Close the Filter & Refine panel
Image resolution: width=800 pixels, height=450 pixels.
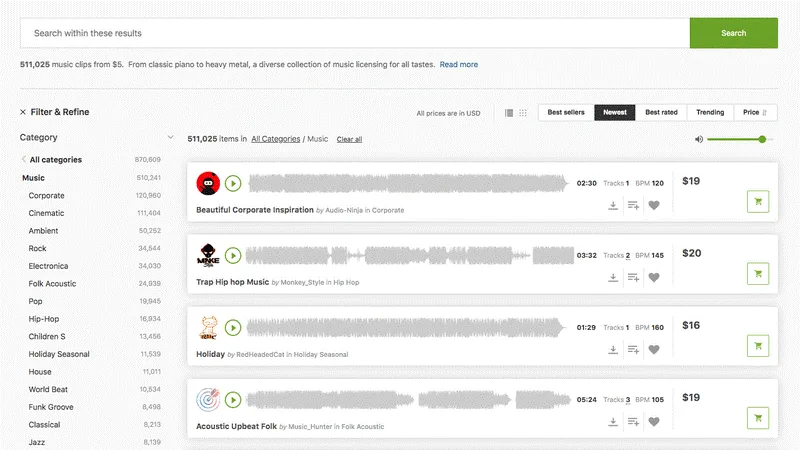(23, 112)
